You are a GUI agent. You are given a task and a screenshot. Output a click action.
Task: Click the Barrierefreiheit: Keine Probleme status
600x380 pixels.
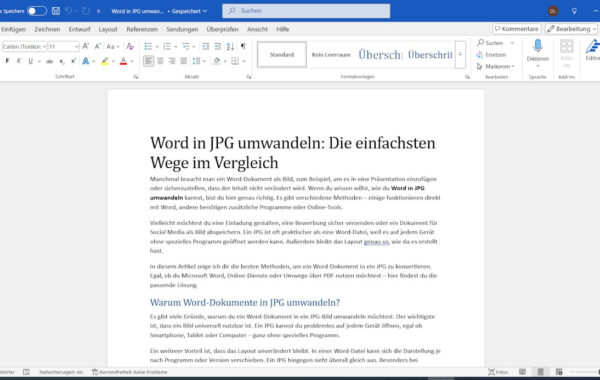[129, 372]
